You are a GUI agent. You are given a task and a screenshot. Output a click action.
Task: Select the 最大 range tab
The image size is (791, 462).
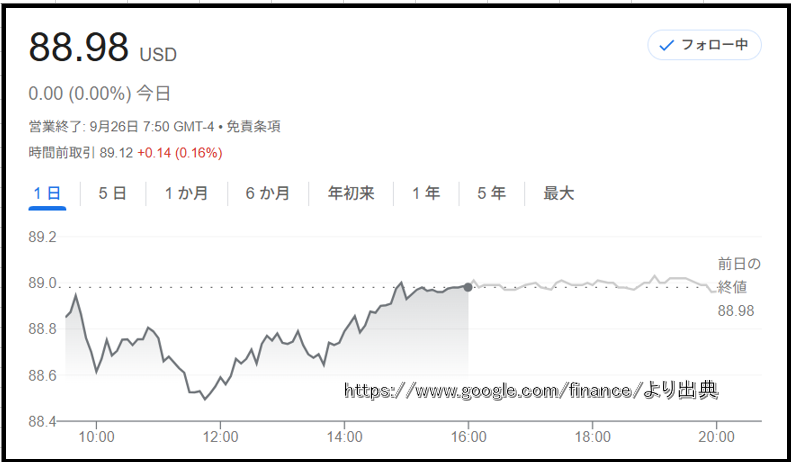(559, 194)
